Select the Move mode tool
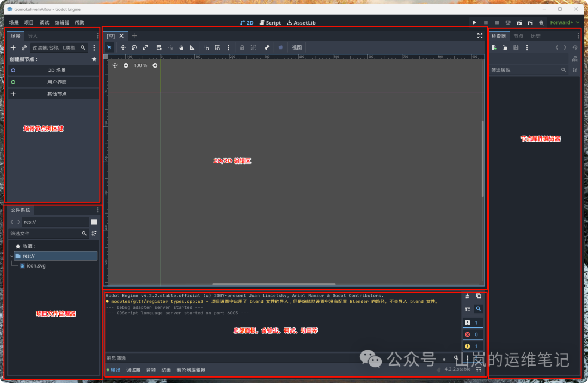Image resolution: width=588 pixels, height=383 pixels. click(123, 48)
